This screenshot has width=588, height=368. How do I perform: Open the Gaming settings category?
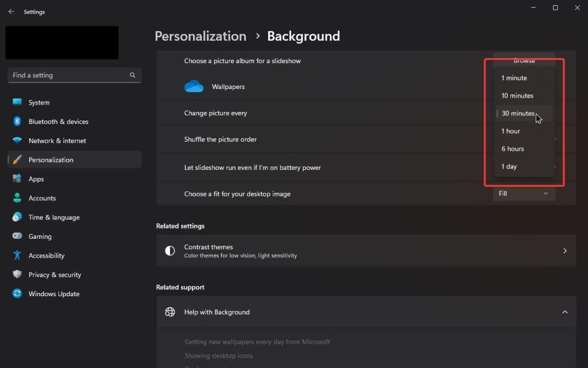coord(74,236)
